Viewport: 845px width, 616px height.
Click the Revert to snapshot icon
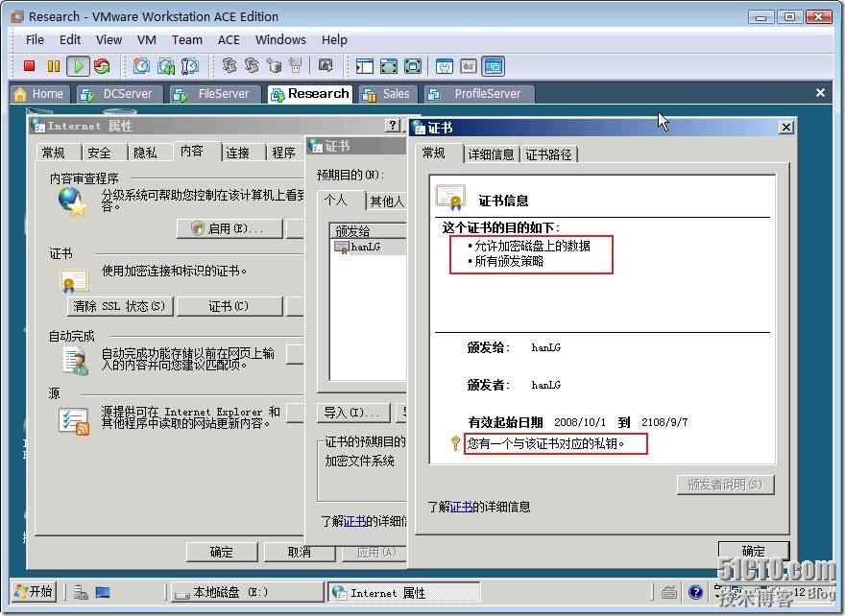pos(165,66)
